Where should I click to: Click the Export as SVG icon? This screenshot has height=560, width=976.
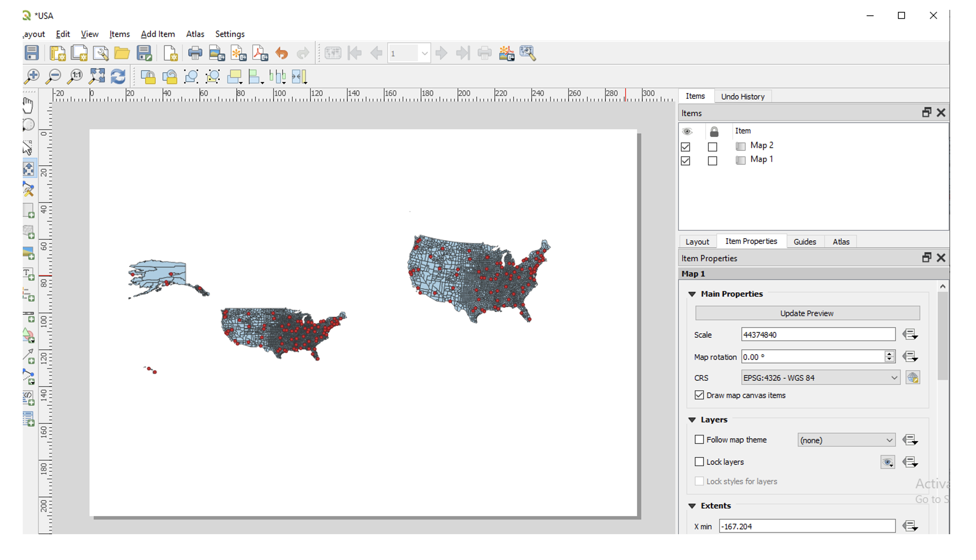tap(238, 53)
